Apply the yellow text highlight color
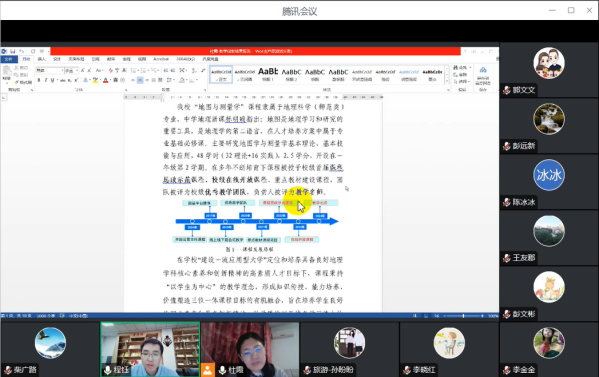The image size is (599, 377). point(95,80)
